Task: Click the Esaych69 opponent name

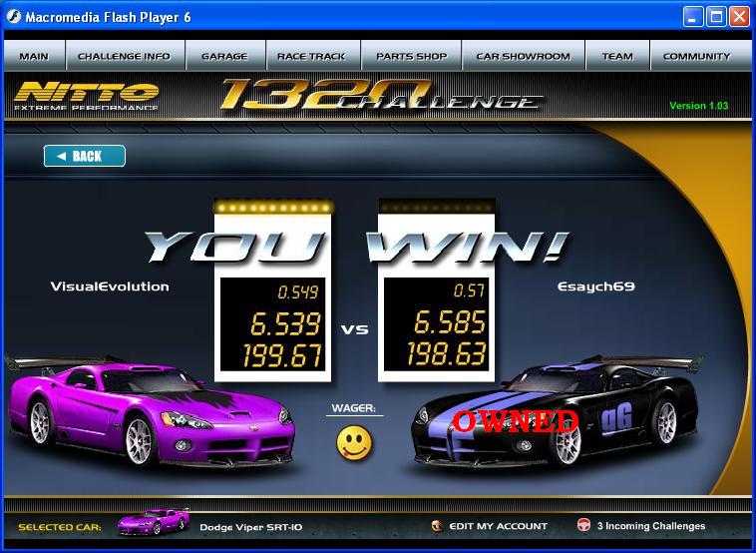Action: 596,286
